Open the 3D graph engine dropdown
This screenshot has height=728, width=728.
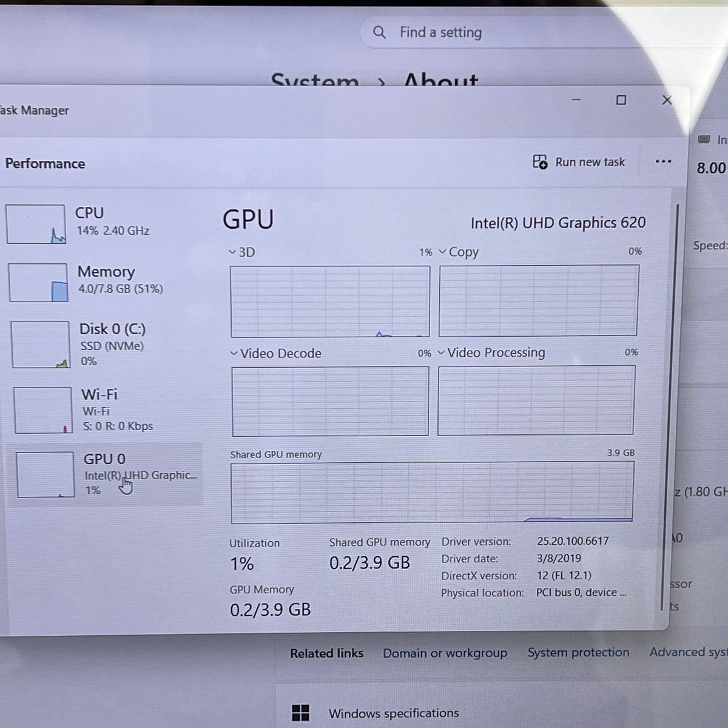pos(232,252)
